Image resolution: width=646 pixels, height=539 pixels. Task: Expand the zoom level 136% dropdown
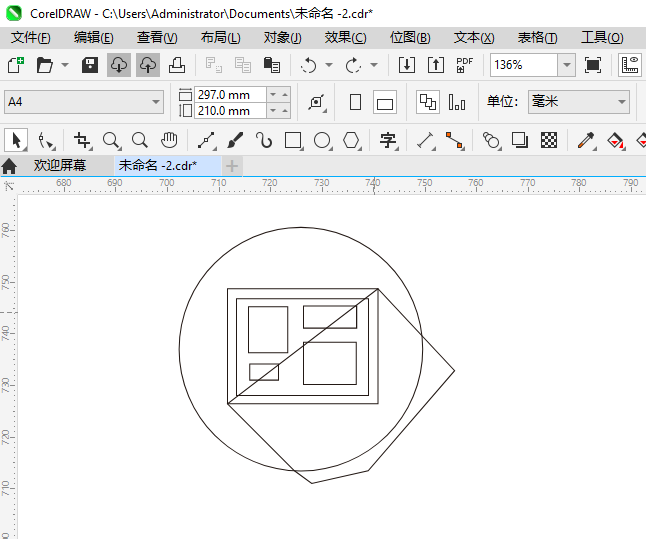click(x=567, y=65)
